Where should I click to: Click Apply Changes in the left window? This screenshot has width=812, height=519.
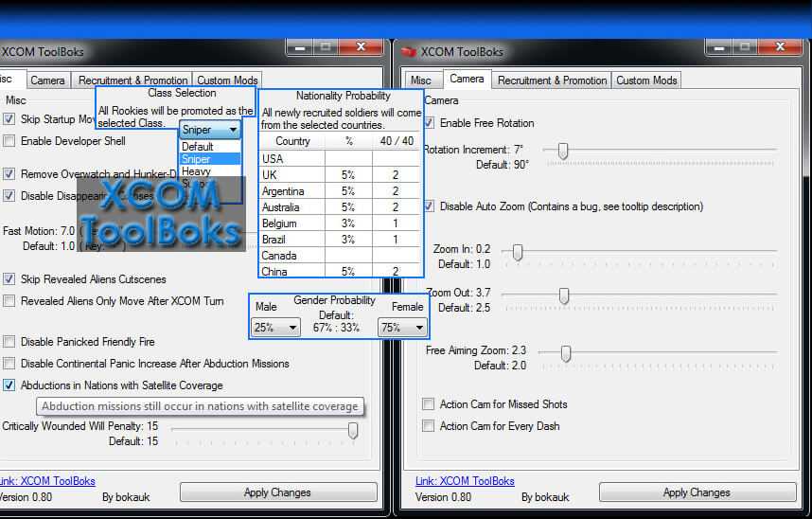(277, 492)
